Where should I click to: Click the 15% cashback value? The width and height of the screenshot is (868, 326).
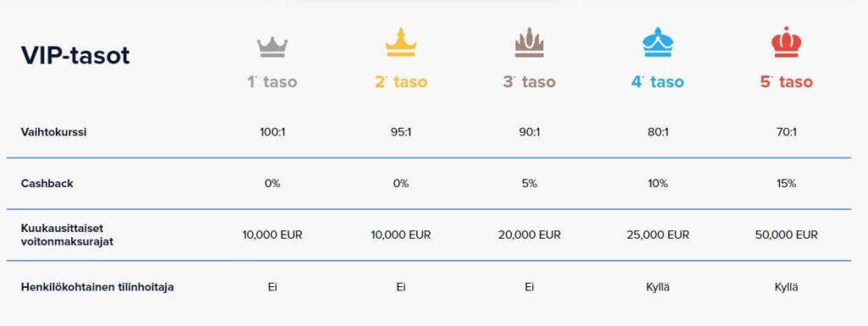787,184
